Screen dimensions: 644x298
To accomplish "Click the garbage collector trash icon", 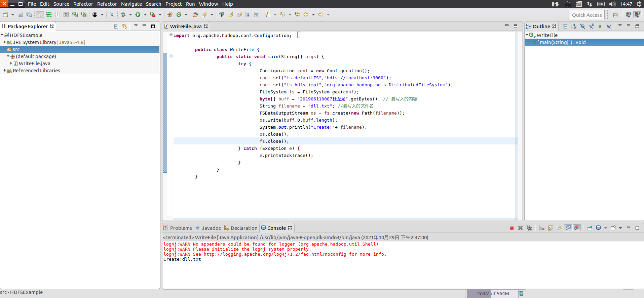I will click(x=521, y=293).
